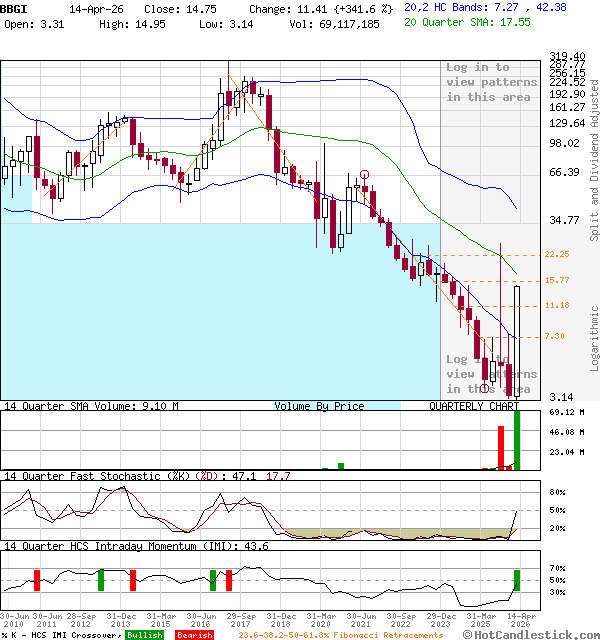Image resolution: width=600 pixels, height=640 pixels.
Task: Click the circled pattern marker near 2025 low
Action: click(x=485, y=388)
